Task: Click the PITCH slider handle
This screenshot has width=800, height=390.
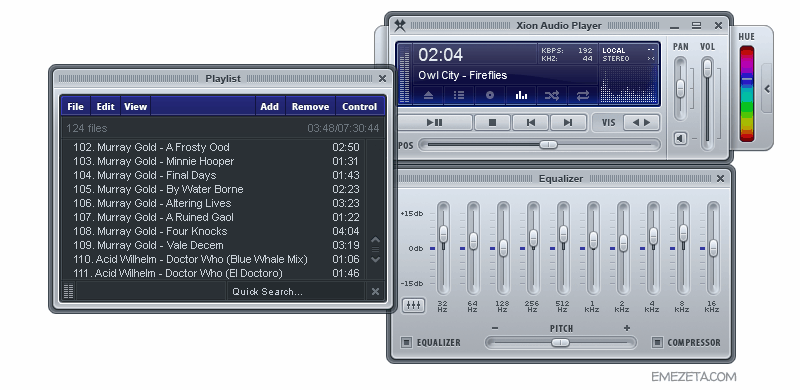Action: tap(560, 343)
